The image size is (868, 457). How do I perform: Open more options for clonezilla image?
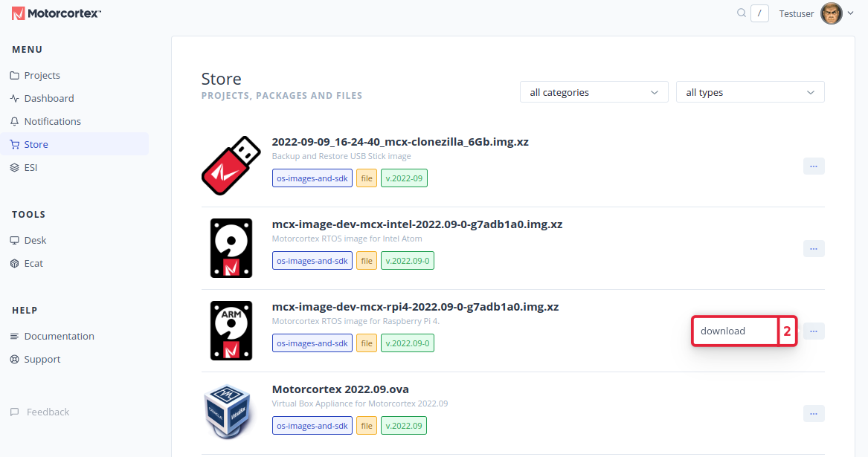tap(814, 166)
